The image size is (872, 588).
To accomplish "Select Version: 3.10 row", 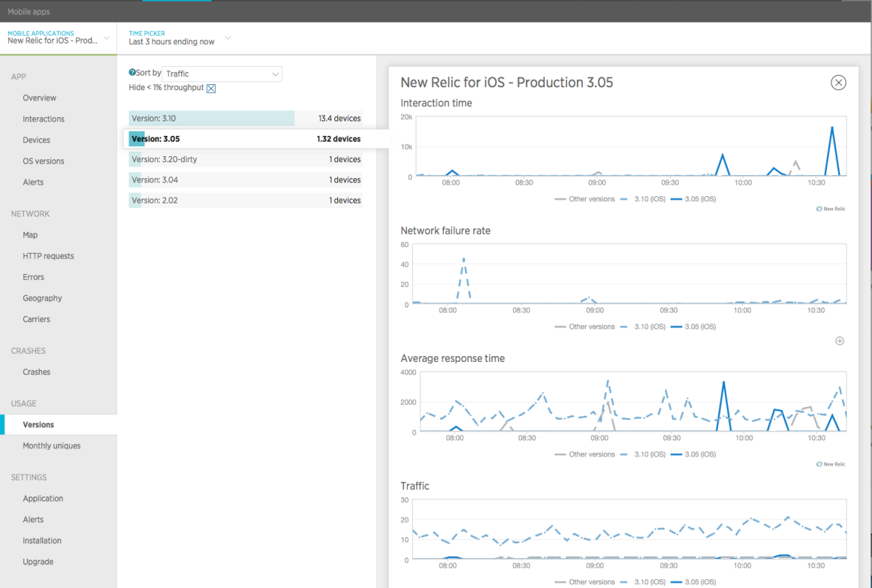I will 246,118.
